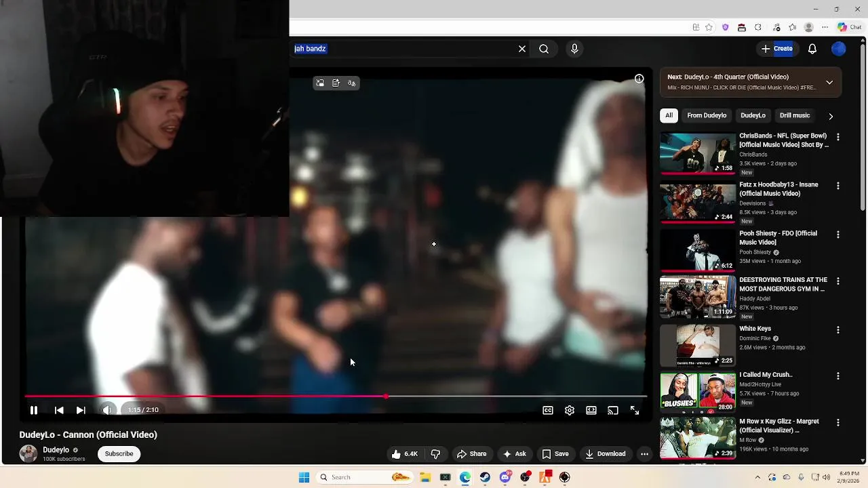Open browser profile avatar

808,27
